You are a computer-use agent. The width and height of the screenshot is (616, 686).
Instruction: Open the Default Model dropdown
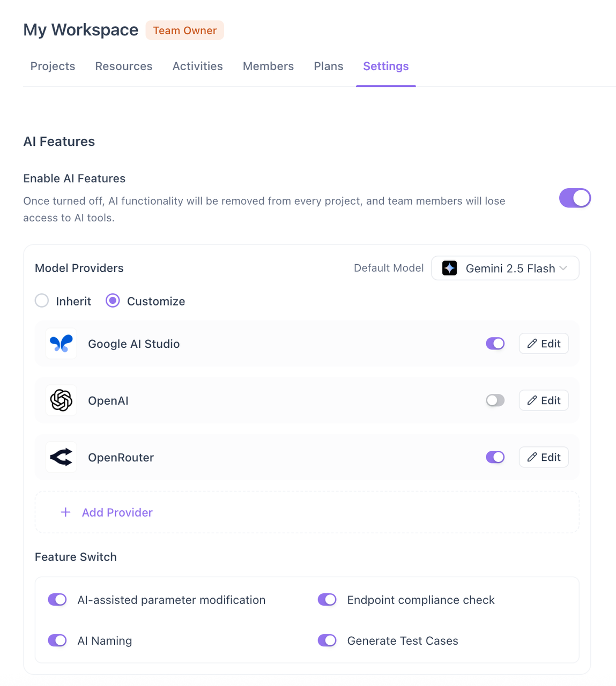click(504, 268)
